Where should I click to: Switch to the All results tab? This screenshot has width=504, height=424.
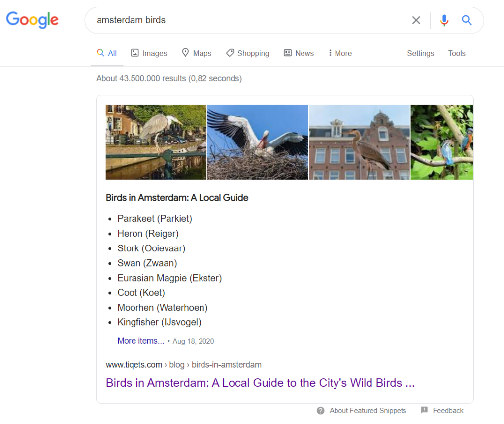pos(107,53)
